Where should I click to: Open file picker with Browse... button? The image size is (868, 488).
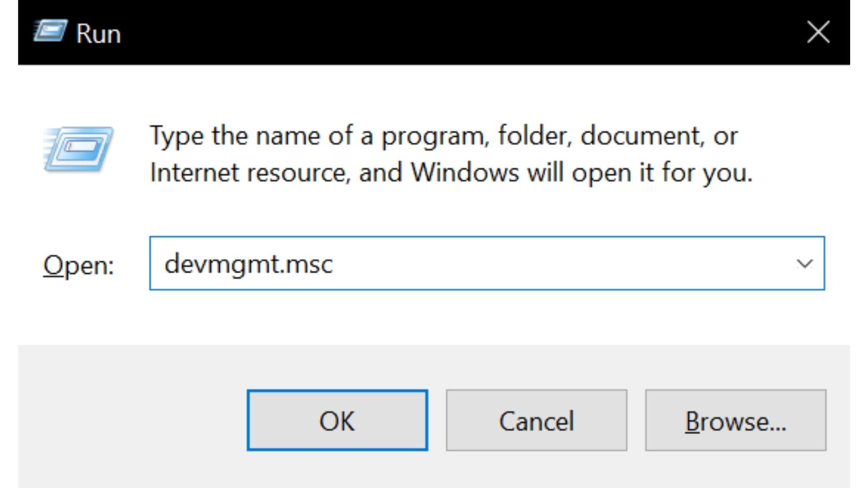(735, 420)
